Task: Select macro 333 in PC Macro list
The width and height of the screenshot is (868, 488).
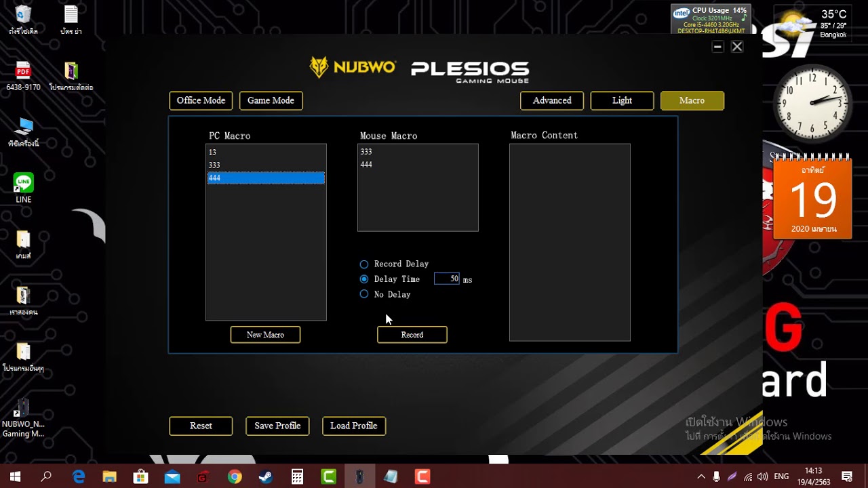Action: tap(266, 165)
